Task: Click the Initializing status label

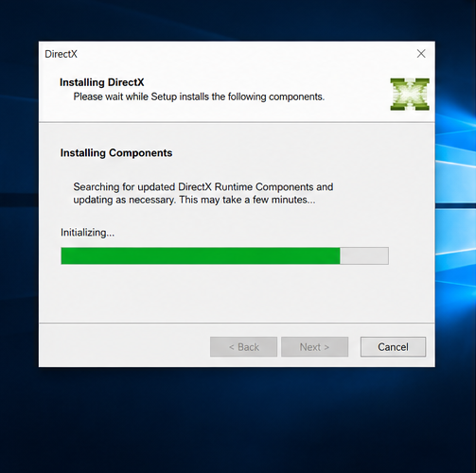Action: tap(87, 233)
